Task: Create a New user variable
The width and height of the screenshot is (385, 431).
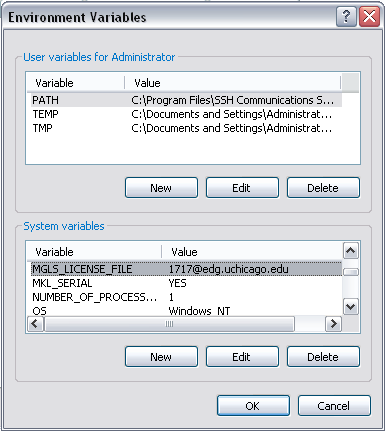Action: 161,188
